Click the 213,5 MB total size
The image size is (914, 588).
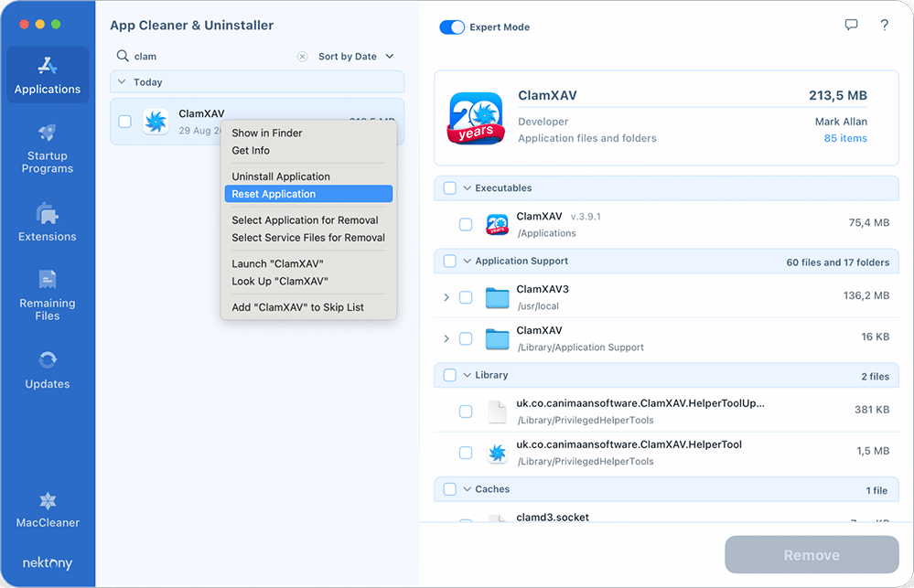(x=838, y=96)
